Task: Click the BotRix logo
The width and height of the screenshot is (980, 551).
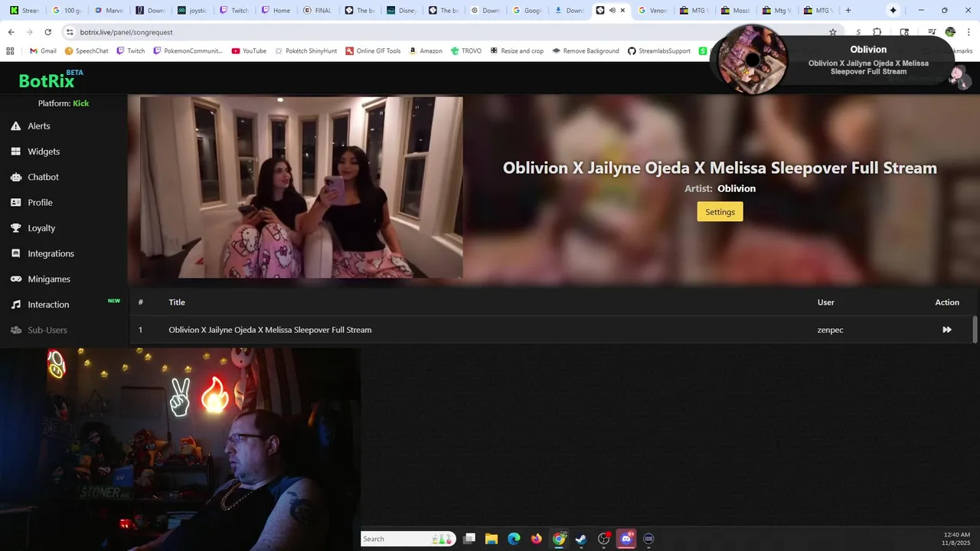Action: click(x=49, y=80)
